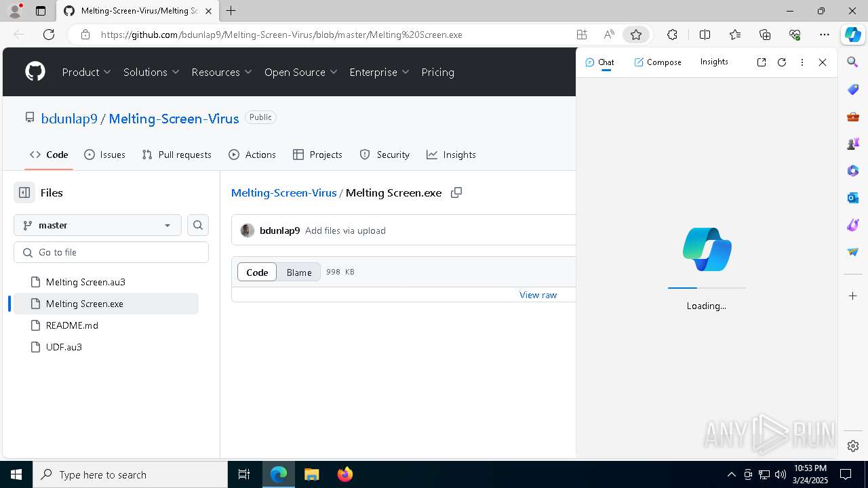Open Favorites list icon in toolbar

click(735, 35)
